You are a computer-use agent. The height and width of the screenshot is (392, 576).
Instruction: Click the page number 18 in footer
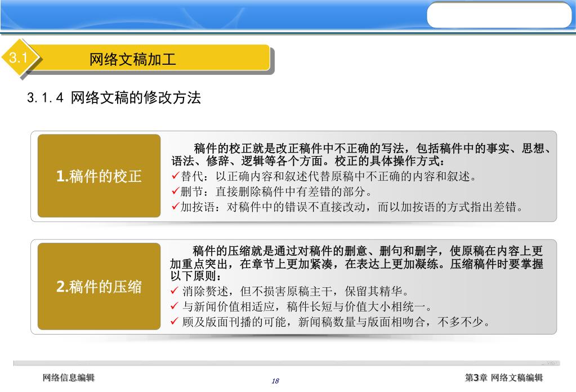tap(275, 381)
